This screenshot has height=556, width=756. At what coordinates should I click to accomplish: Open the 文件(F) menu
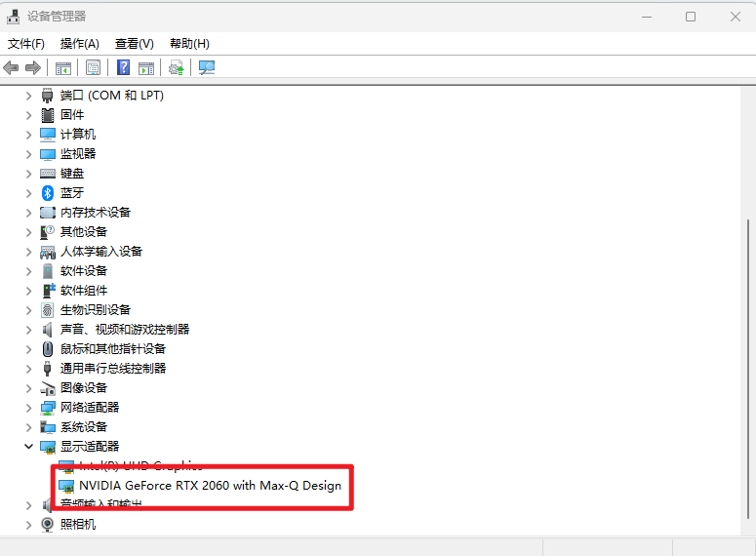[26, 44]
